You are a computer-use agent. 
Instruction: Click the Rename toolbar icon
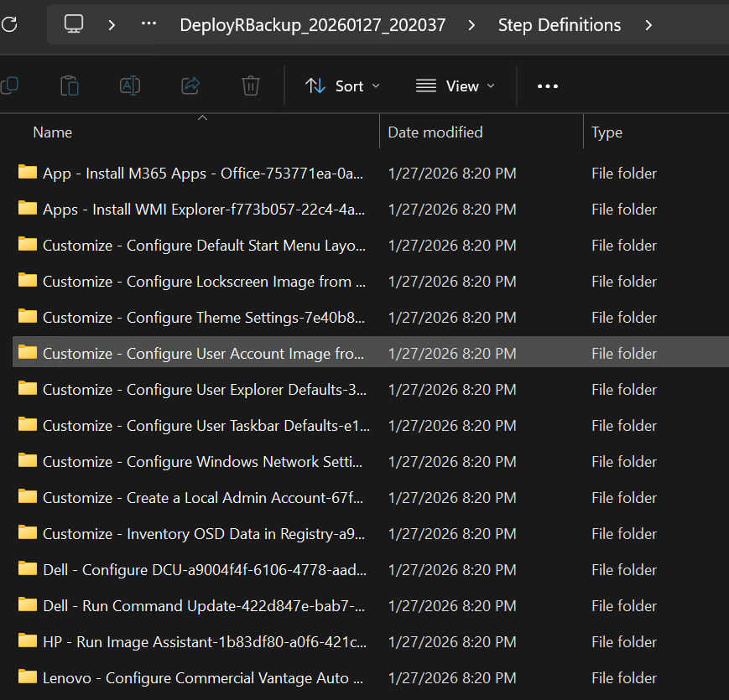[x=130, y=86]
